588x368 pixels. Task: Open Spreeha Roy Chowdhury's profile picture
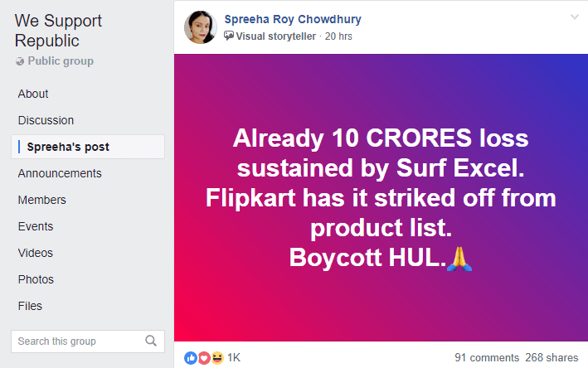pyautogui.click(x=200, y=27)
